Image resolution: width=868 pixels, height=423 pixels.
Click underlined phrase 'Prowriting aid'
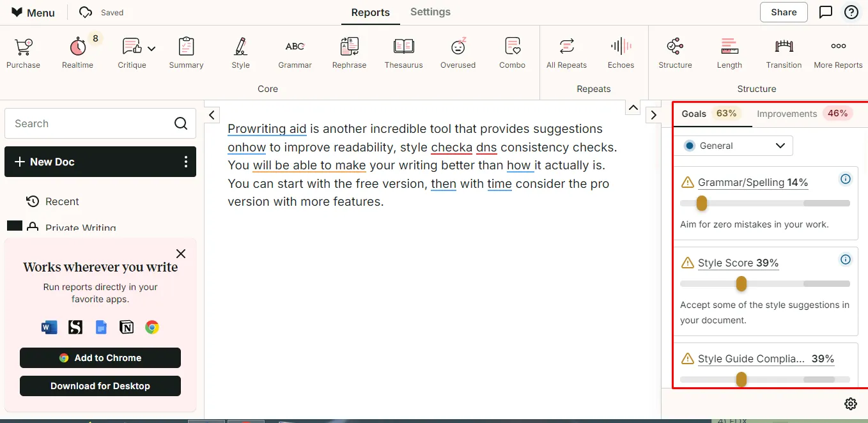pyautogui.click(x=267, y=128)
